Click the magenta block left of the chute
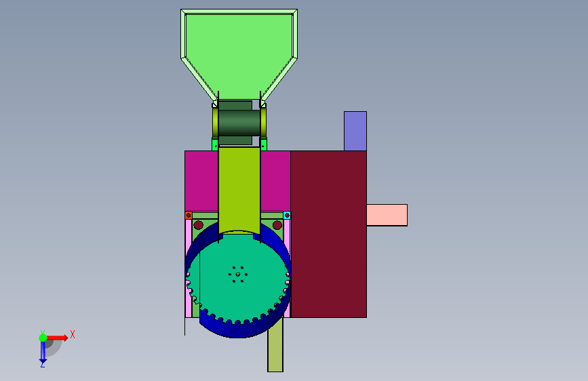The height and width of the screenshot is (381, 588). coord(201,181)
